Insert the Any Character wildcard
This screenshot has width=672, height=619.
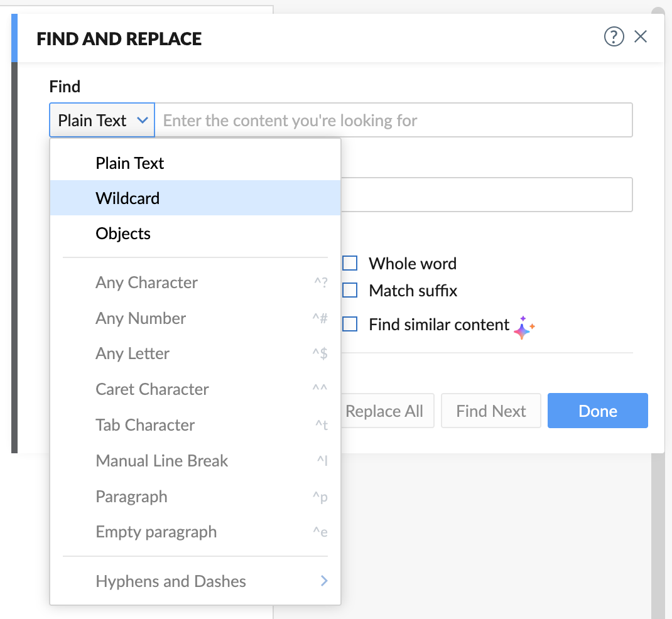point(195,283)
